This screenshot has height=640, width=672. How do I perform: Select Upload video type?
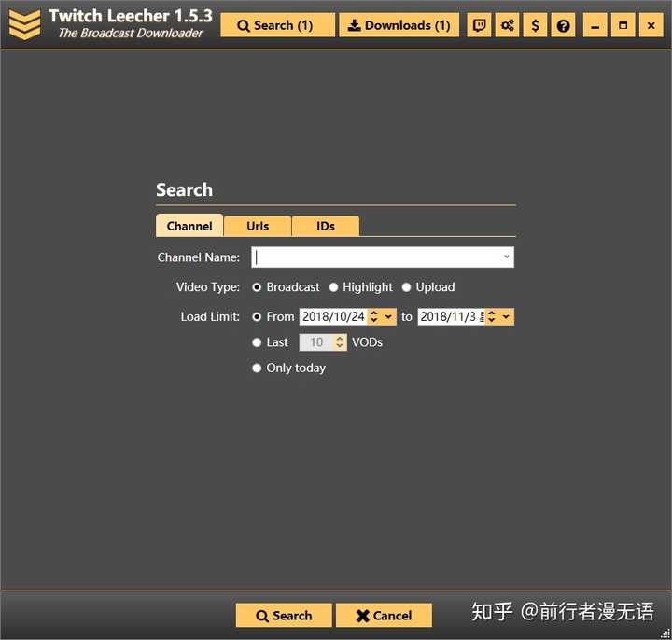(x=428, y=287)
